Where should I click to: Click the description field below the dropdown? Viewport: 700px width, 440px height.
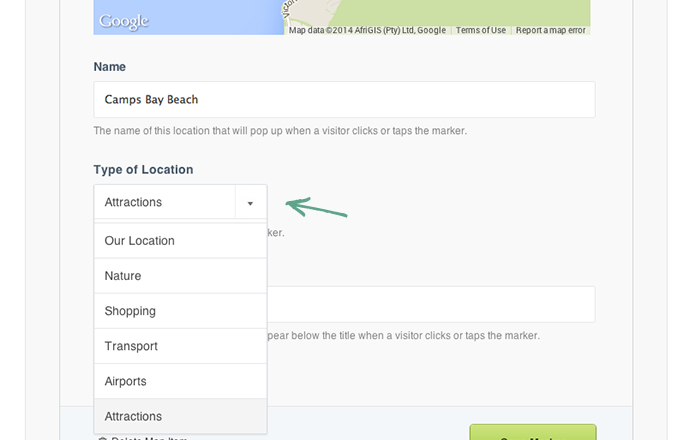coord(430,305)
